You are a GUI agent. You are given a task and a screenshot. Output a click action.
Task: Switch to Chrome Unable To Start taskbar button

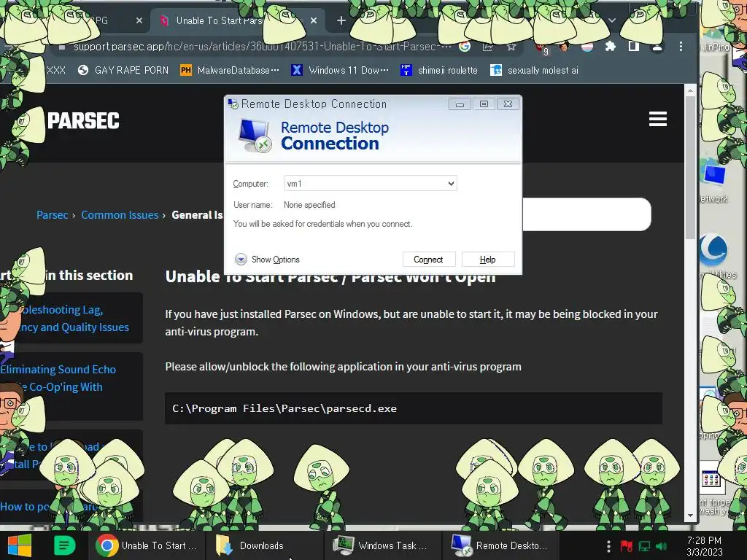(x=147, y=545)
